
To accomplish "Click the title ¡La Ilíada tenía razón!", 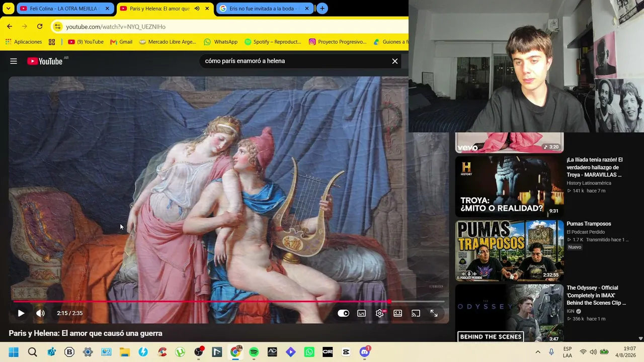I will click(595, 167).
